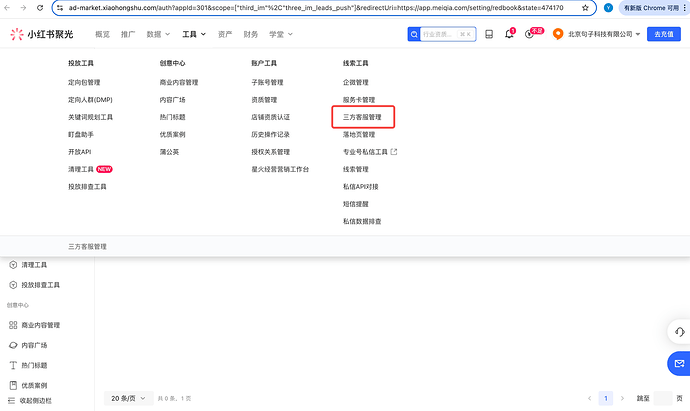Click the 商业内容管理 sidebar icon
690x411 pixels.
click(13, 325)
